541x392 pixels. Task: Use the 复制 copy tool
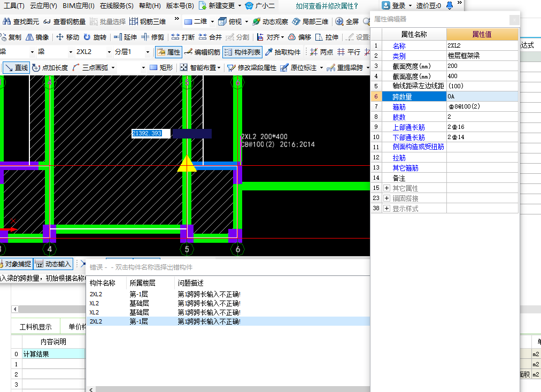(x=11, y=37)
